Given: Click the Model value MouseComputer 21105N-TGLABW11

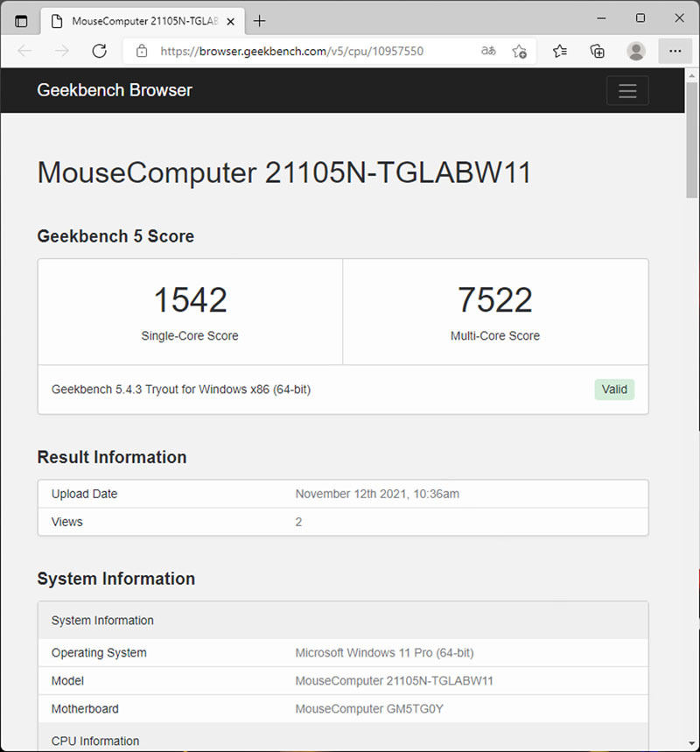Looking at the screenshot, I should (x=394, y=681).
